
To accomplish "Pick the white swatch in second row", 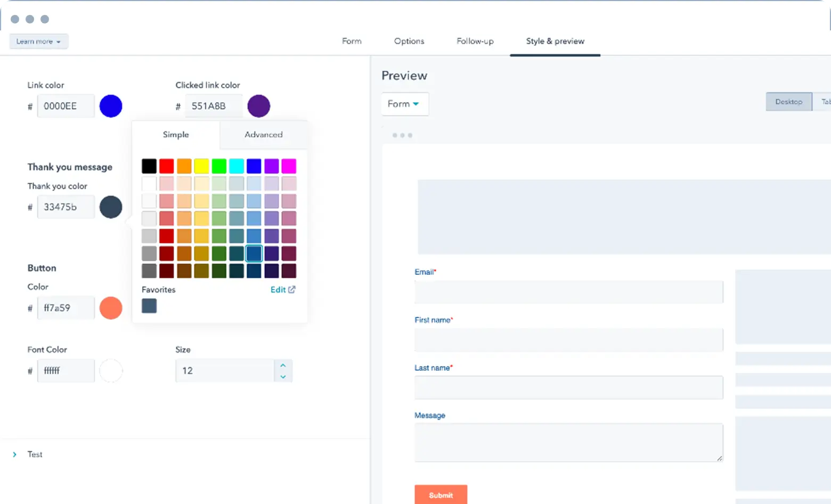I will pyautogui.click(x=149, y=184).
